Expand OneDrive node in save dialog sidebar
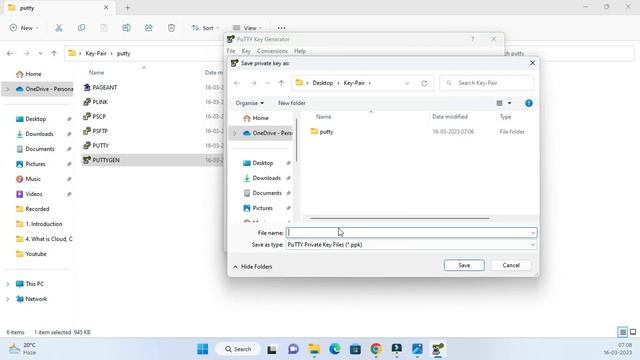The height and width of the screenshot is (360, 640). [x=235, y=133]
